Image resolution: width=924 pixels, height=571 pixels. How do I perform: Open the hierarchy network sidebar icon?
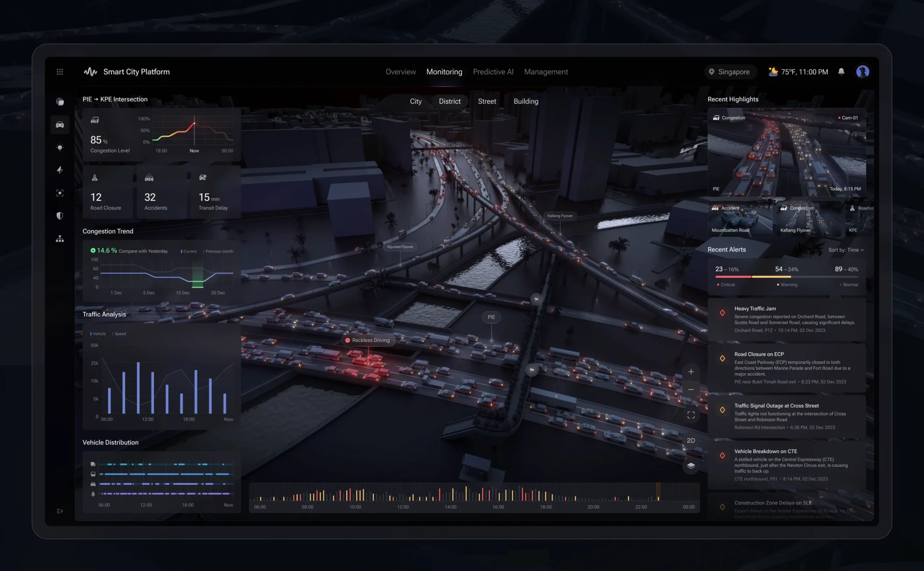60,239
